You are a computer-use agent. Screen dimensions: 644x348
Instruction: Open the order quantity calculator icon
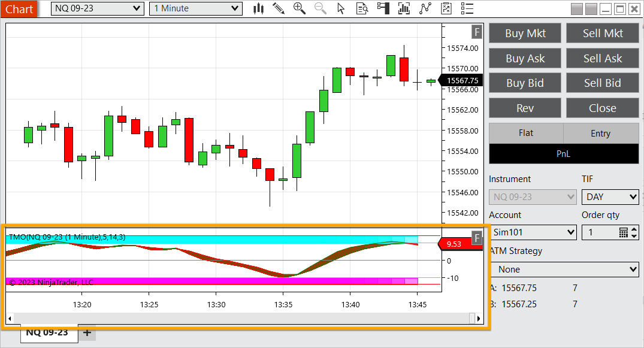pyautogui.click(x=624, y=232)
